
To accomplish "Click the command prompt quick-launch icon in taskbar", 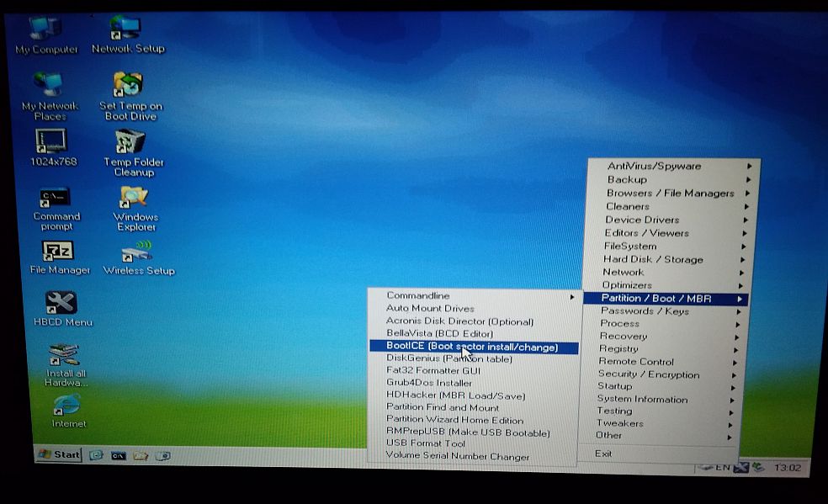I will [x=119, y=455].
